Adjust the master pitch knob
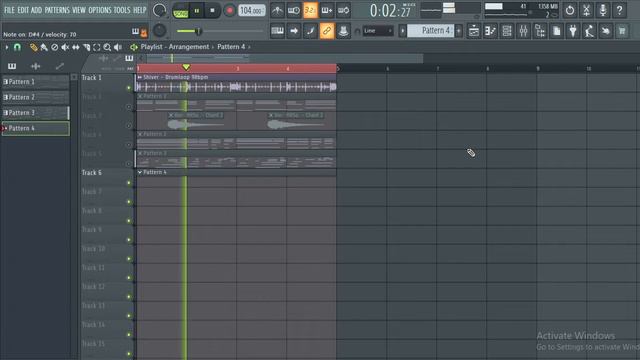Viewport: 640px width, 360px height. pyautogui.click(x=160, y=30)
